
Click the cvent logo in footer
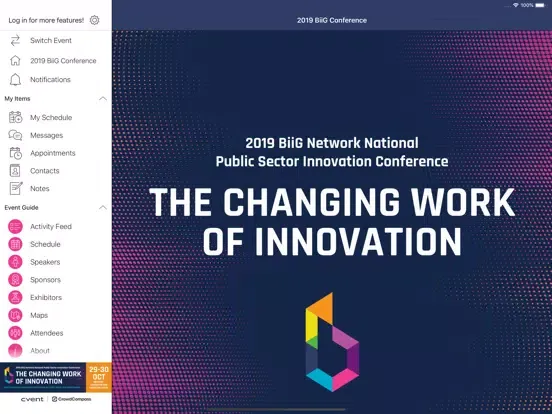32,399
